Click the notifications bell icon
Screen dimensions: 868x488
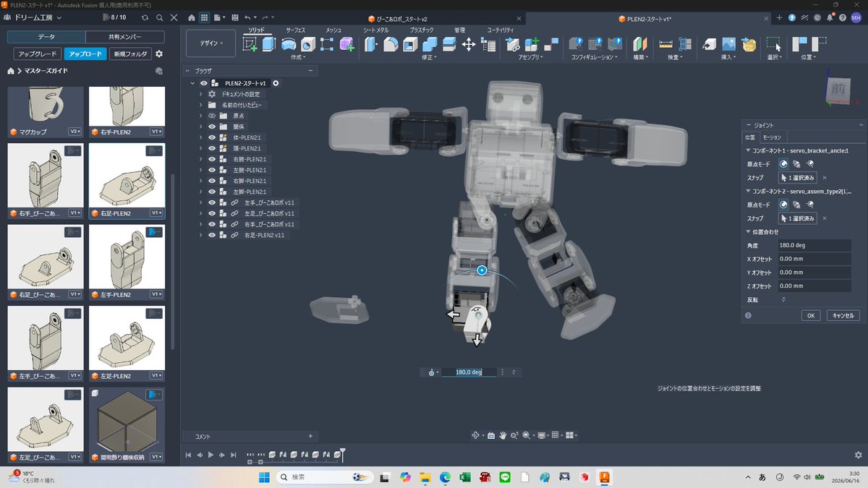click(830, 17)
